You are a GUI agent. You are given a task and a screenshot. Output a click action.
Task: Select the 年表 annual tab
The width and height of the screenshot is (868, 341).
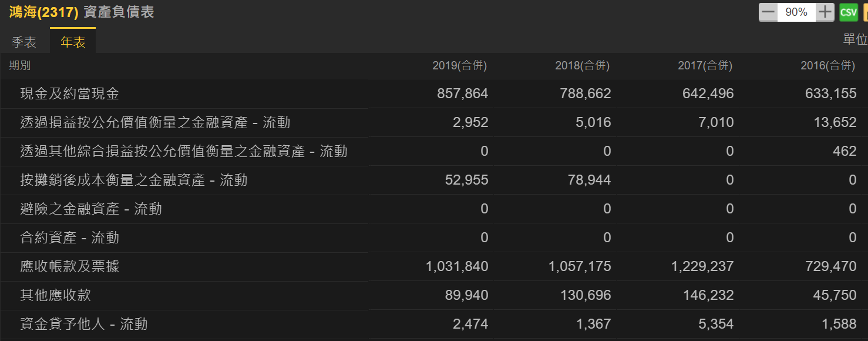73,42
